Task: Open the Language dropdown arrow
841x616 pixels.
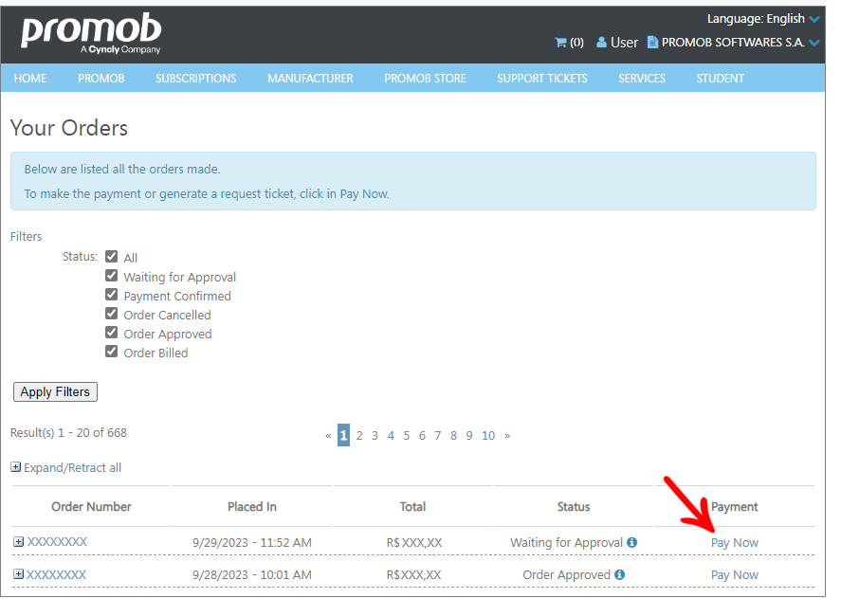Action: tap(814, 19)
